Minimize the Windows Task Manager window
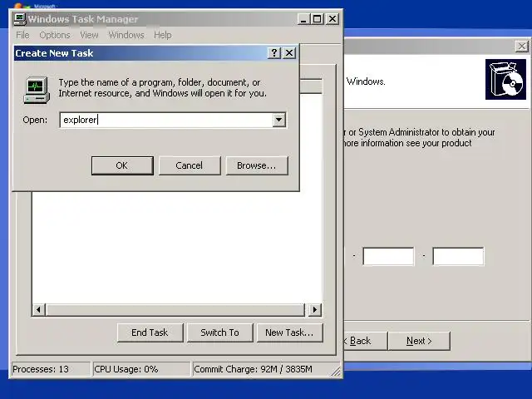 click(303, 19)
